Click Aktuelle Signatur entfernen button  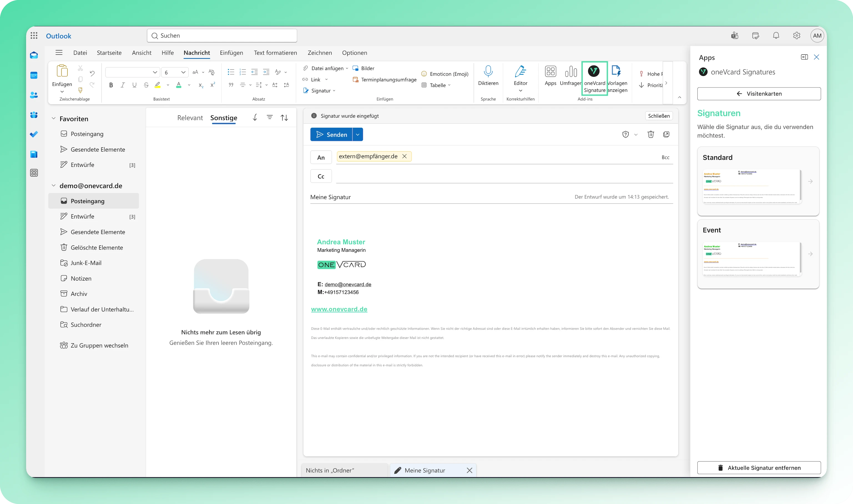point(759,468)
